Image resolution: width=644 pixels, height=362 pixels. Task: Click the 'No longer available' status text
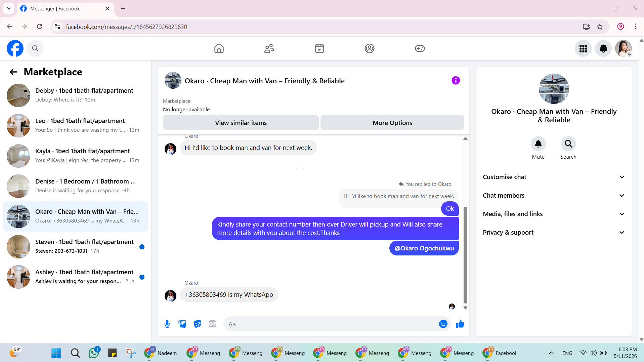click(x=186, y=110)
